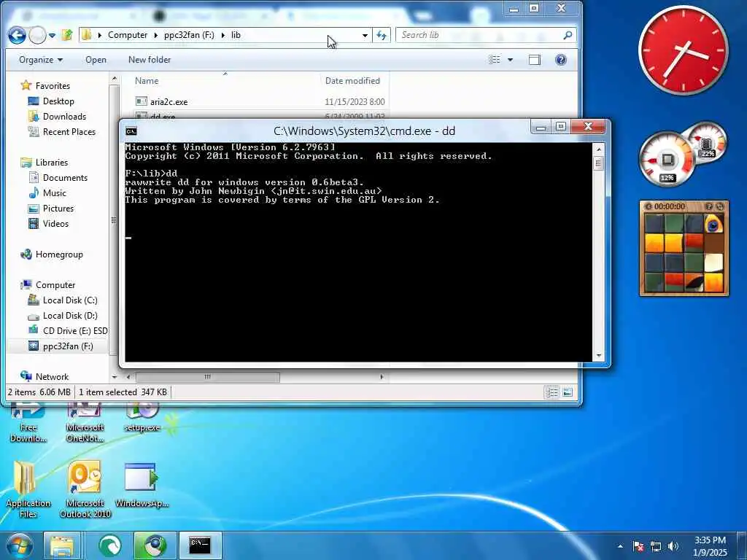Image resolution: width=747 pixels, height=560 pixels.
Task: Open the WindowsAp... desktop icon
Action: pyautogui.click(x=142, y=485)
